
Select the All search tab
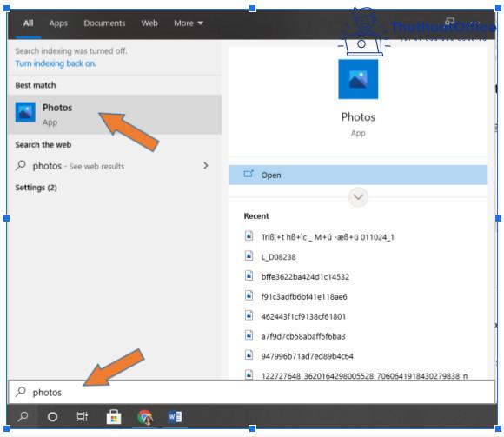pos(29,23)
